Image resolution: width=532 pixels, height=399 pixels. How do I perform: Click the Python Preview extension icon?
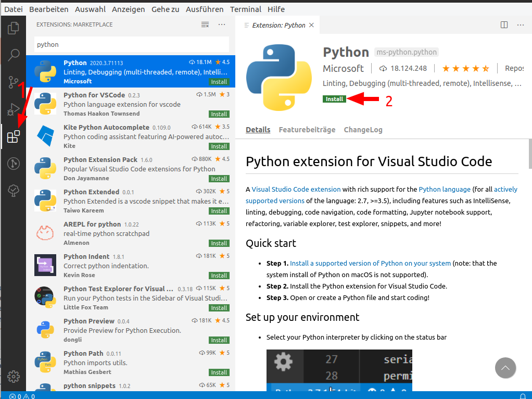coord(45,330)
